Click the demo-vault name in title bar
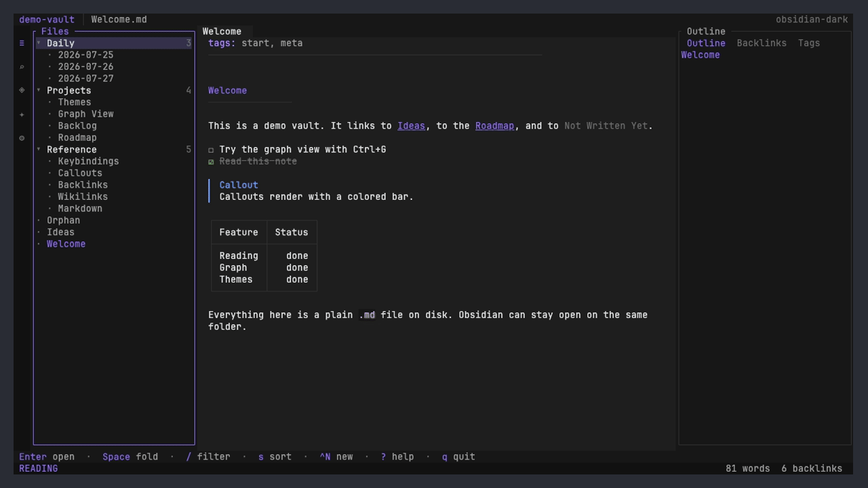Image resolution: width=868 pixels, height=488 pixels. (x=47, y=20)
